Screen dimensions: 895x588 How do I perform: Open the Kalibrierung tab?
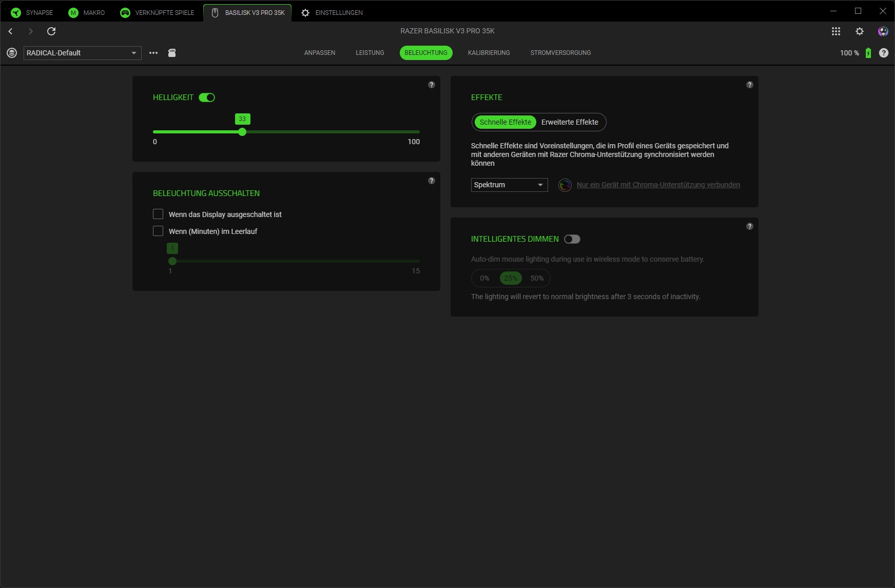pos(489,53)
